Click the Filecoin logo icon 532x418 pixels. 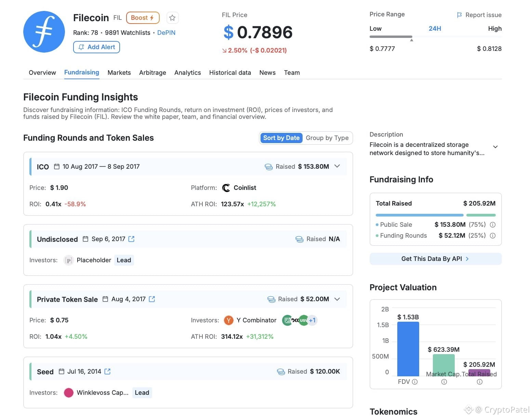click(44, 32)
